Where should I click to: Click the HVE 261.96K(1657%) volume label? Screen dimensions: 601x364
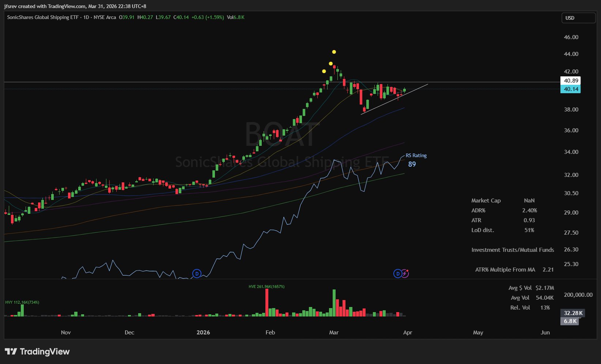coord(267,287)
